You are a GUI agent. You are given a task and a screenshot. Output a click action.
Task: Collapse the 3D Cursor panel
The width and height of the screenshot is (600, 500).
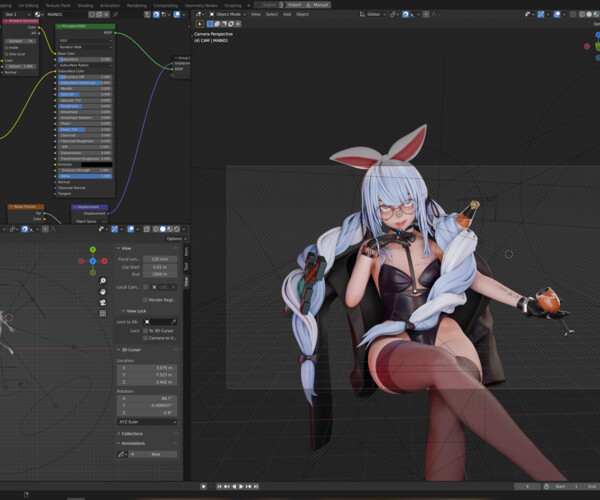click(118, 350)
